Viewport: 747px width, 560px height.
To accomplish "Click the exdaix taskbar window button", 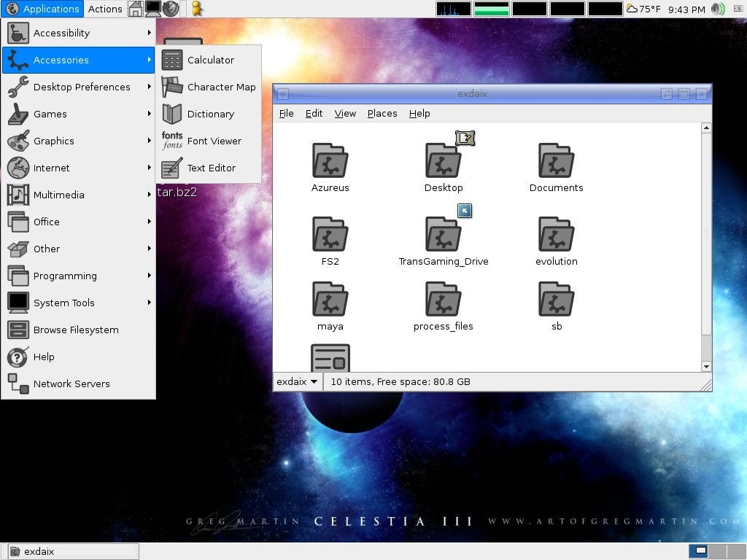I will click(74, 551).
